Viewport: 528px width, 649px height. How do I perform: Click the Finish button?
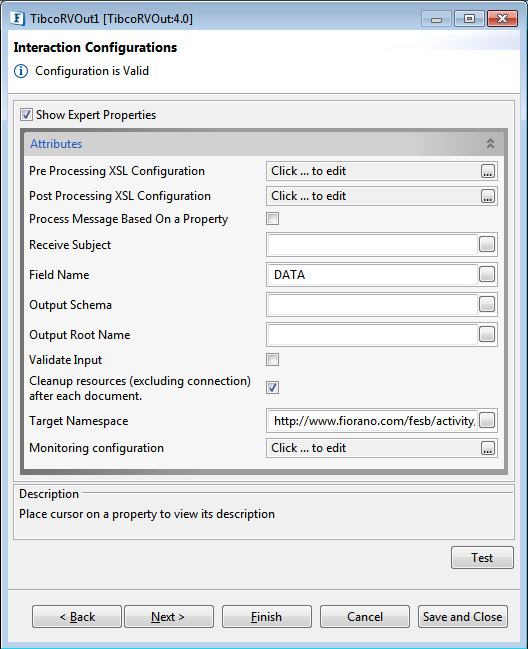tap(266, 617)
